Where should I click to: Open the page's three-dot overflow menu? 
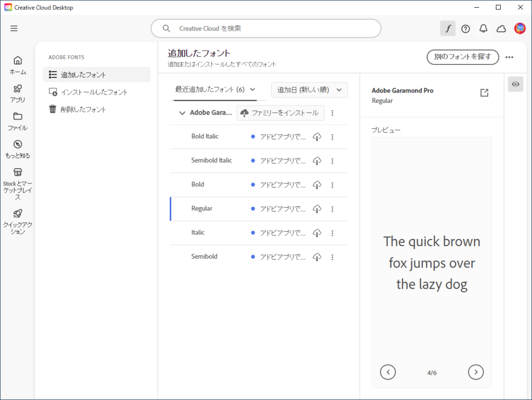click(509, 57)
